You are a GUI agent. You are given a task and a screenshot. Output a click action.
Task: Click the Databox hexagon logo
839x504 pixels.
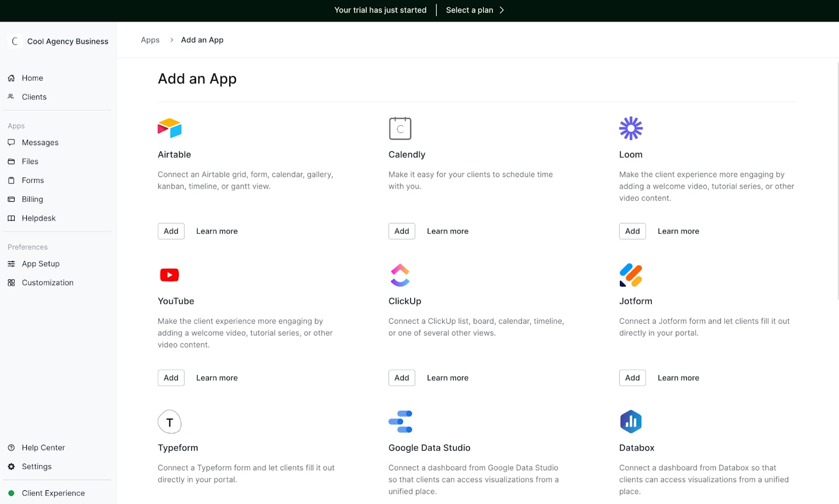[631, 422]
